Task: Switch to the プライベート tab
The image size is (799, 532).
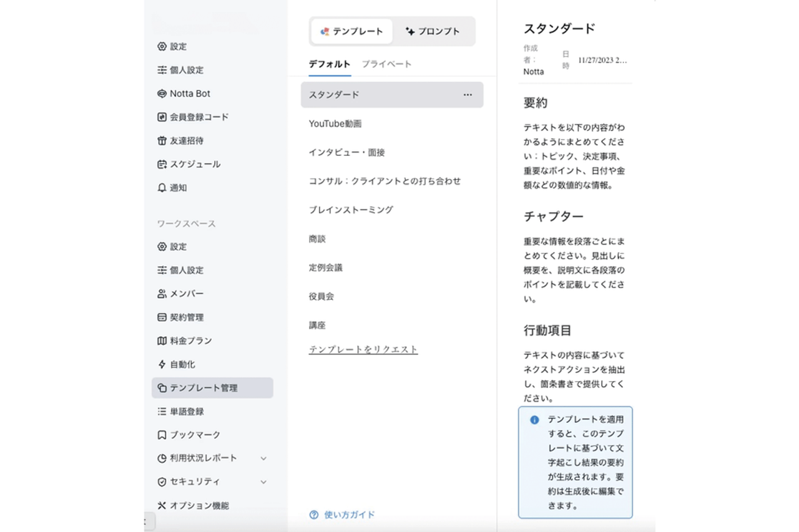Action: [x=386, y=64]
